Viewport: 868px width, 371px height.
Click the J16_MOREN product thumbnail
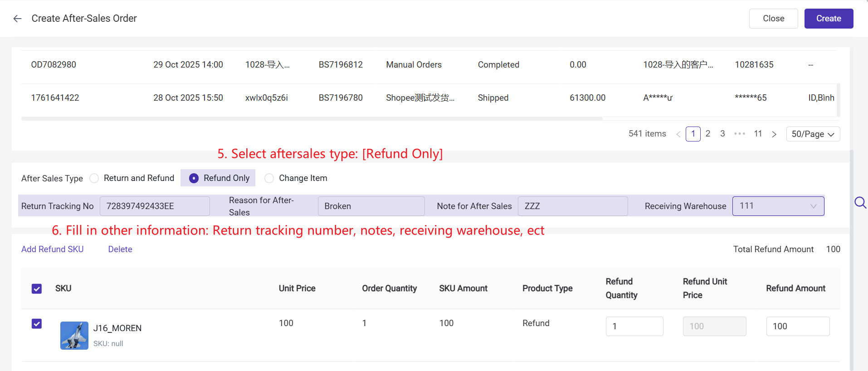(74, 336)
